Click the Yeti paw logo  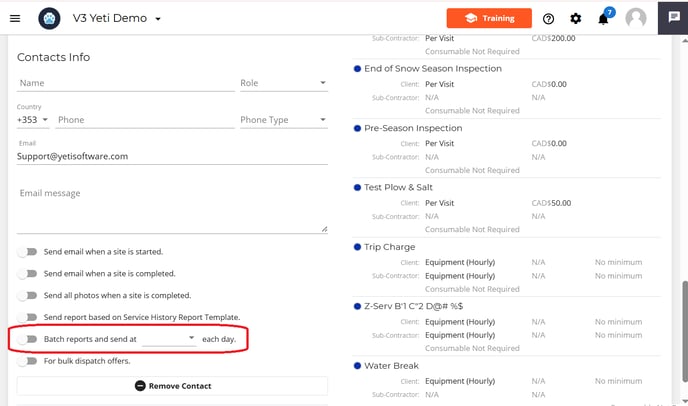(x=49, y=18)
